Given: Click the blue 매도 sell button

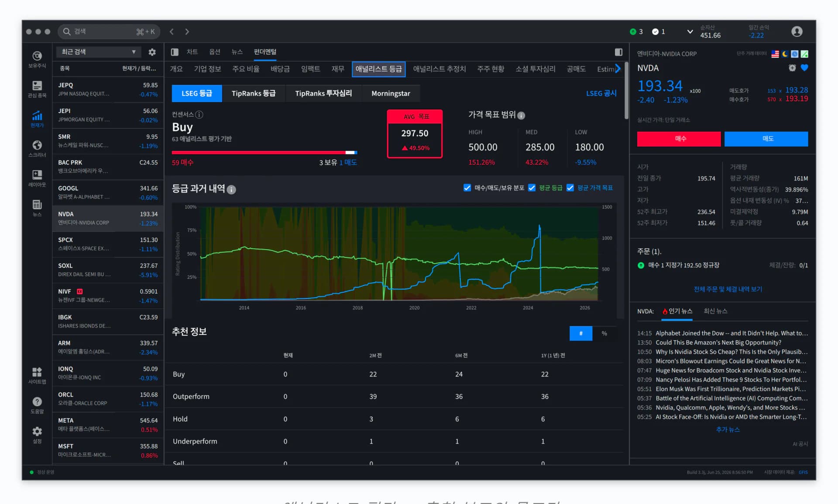Looking at the screenshot, I should (x=766, y=139).
